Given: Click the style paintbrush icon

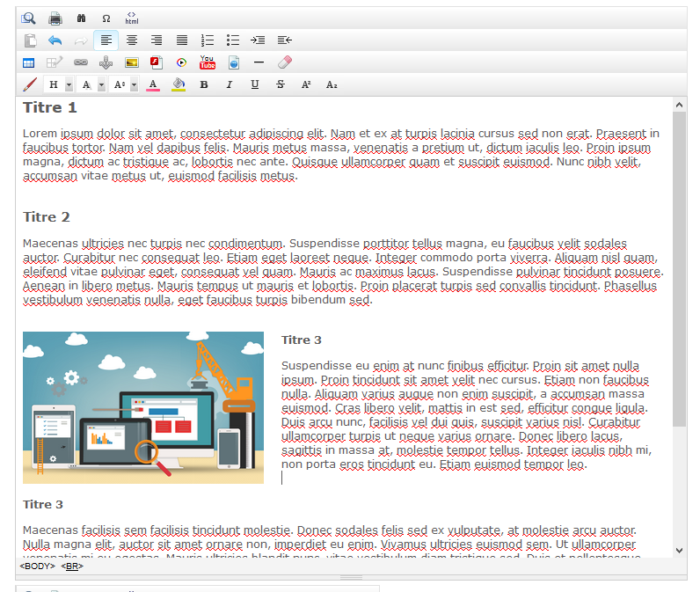Looking at the screenshot, I should point(30,84).
